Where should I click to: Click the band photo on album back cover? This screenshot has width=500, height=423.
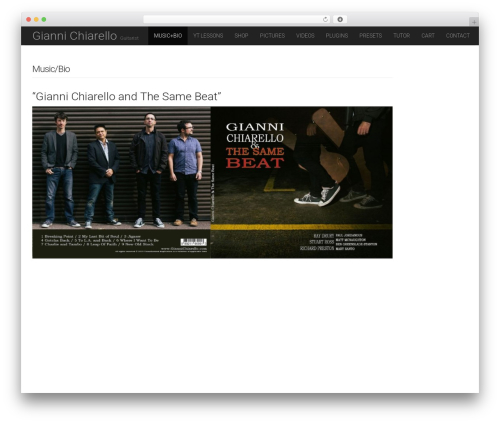pos(121,168)
